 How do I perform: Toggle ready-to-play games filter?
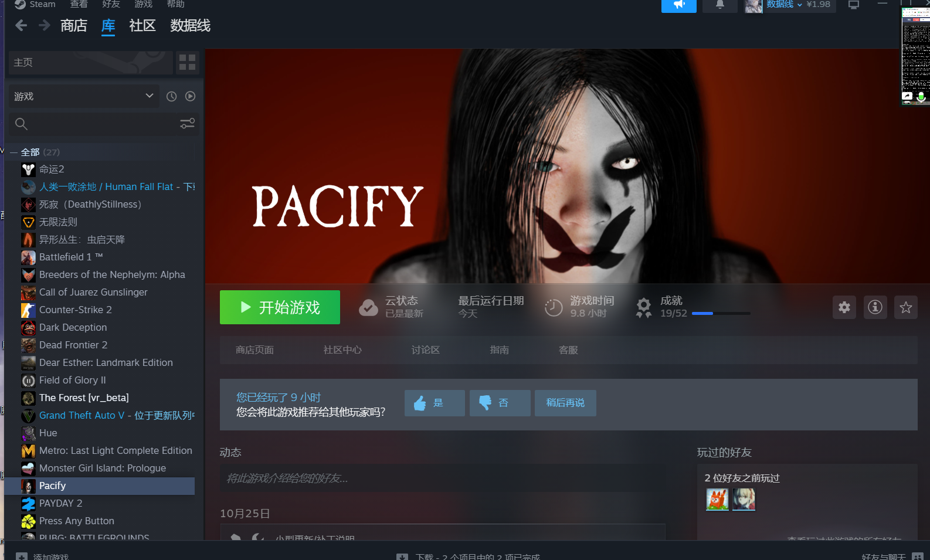pos(190,96)
